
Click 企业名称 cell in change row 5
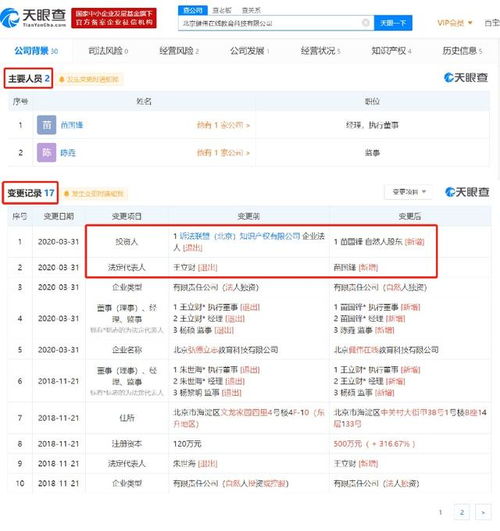(x=127, y=349)
